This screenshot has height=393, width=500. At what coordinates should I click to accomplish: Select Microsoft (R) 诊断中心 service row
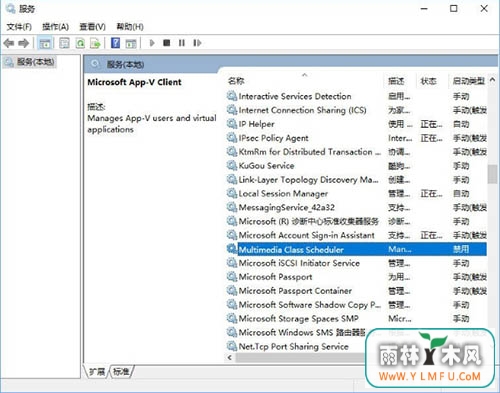356,221
